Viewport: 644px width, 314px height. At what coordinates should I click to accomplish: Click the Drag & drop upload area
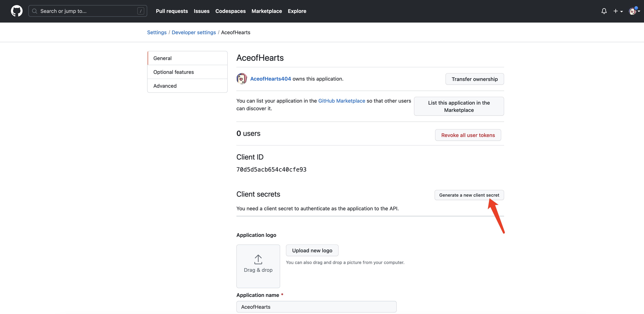tap(258, 266)
